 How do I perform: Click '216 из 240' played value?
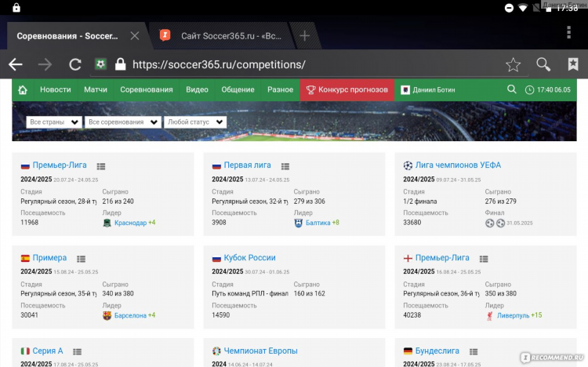pyautogui.click(x=118, y=202)
